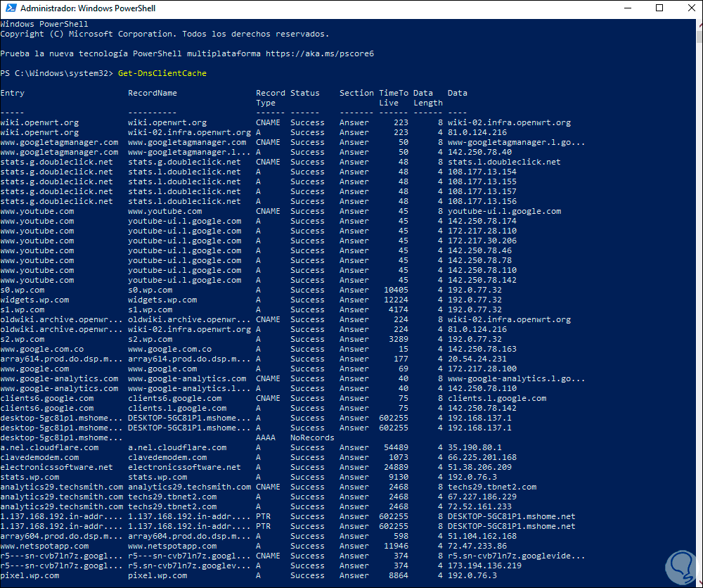The height and width of the screenshot is (588, 703).
Task: Click the RecordName column header
Action: [153, 93]
